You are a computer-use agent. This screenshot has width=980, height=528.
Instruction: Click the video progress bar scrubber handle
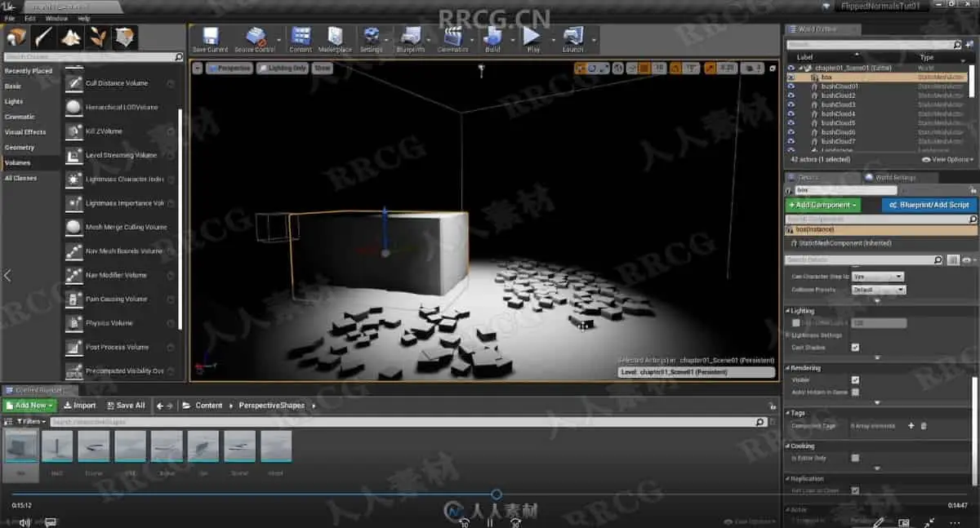[496, 495]
